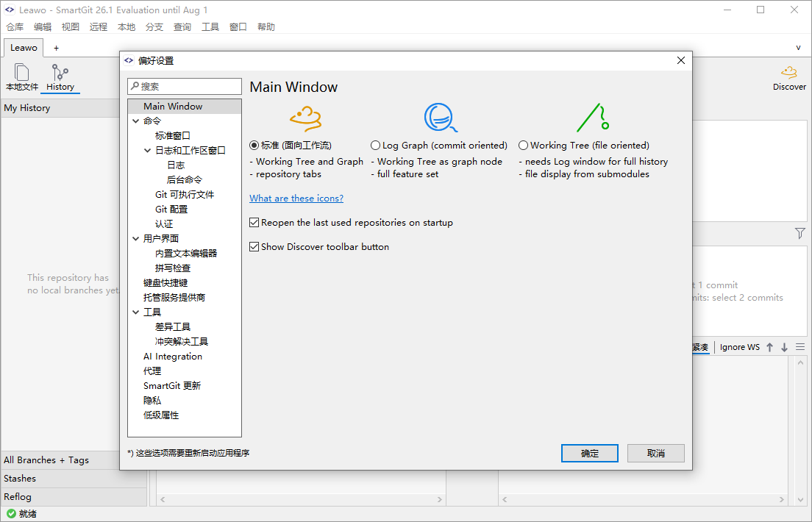Select 差异工具 in preferences tree
812x522 pixels.
tap(173, 327)
